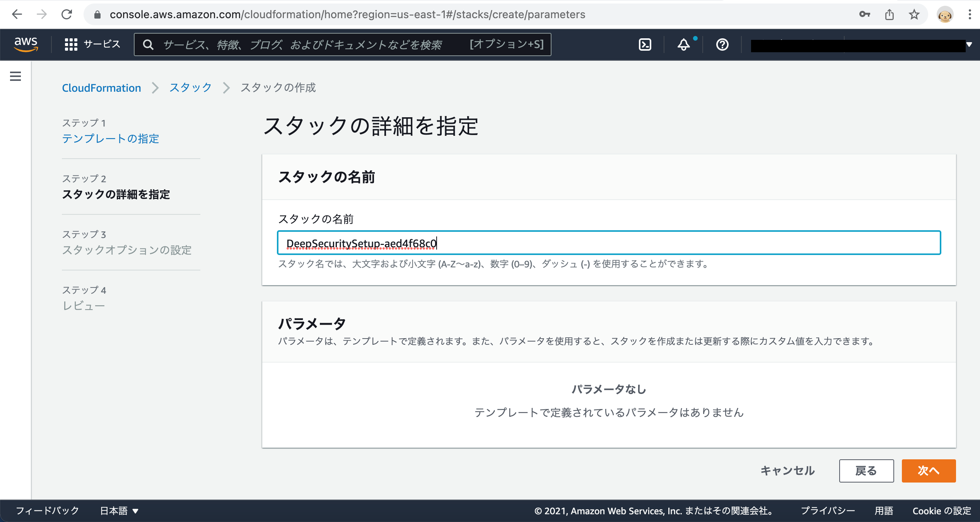Click the パラメータなし message
Screen dimensions: 980x522
(x=609, y=389)
